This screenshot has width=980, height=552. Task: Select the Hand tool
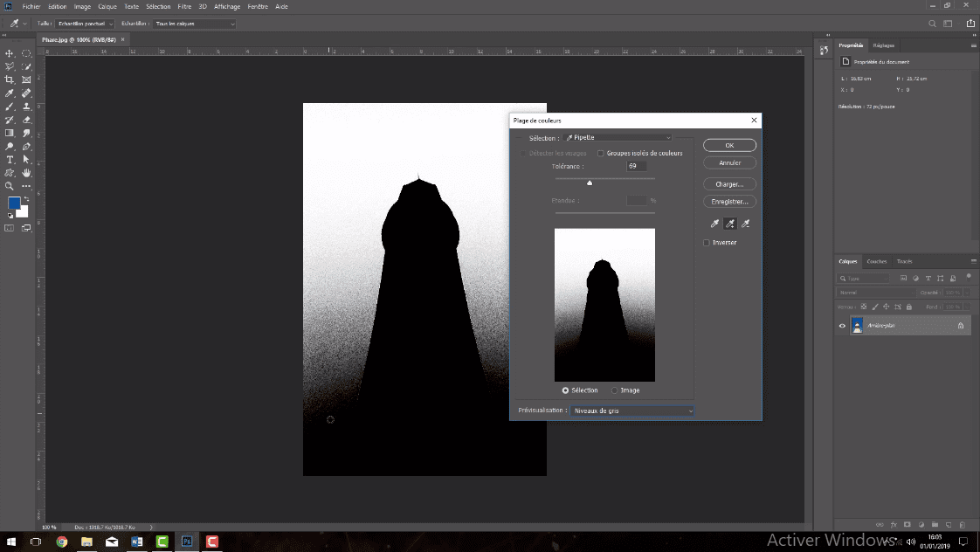(x=26, y=173)
